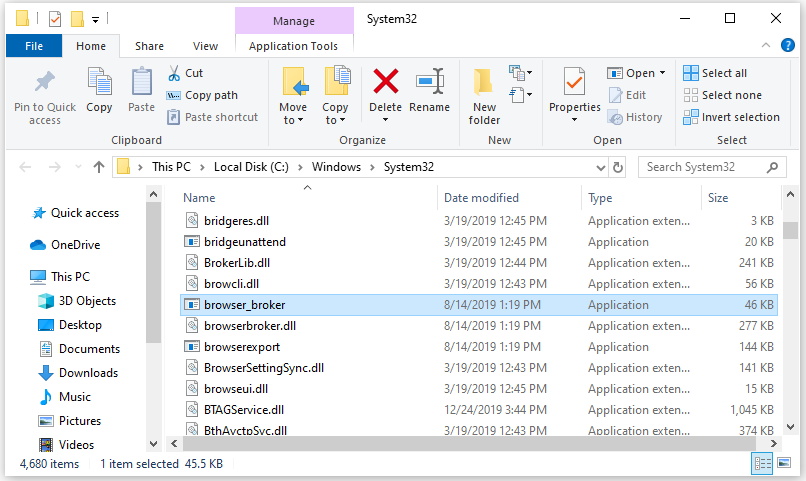Image resolution: width=806 pixels, height=481 pixels.
Task: Expand the Properties dropdown arrow
Action: click(574, 120)
